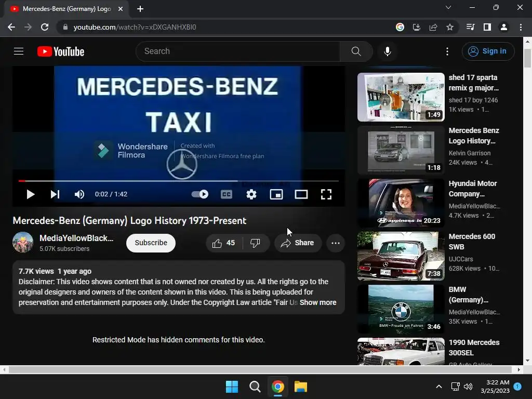Open YouTube settings three-dot menu
This screenshot has width=532, height=399.
click(447, 51)
